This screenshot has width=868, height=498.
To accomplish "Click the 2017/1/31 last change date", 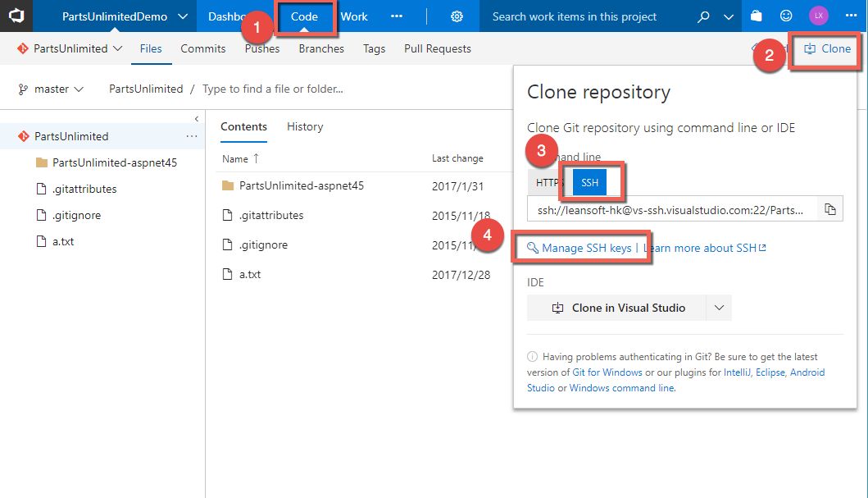I will pos(458,186).
